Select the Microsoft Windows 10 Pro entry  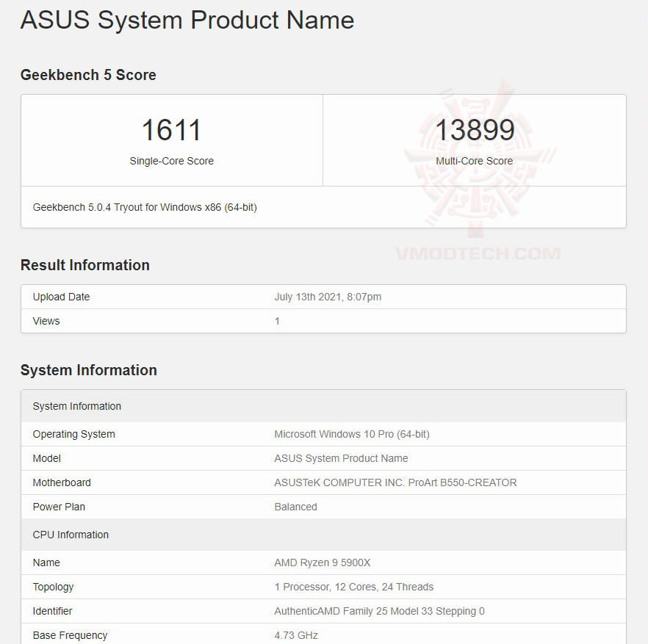pyautogui.click(x=342, y=434)
